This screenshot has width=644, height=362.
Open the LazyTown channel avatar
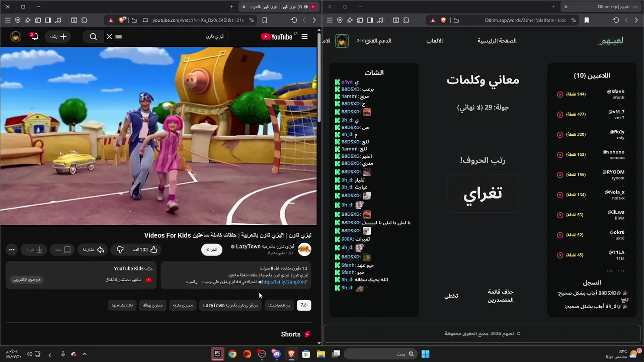pos(304,249)
